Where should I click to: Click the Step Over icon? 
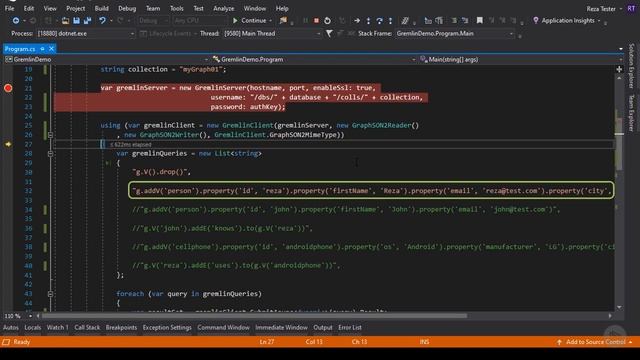(x=379, y=20)
